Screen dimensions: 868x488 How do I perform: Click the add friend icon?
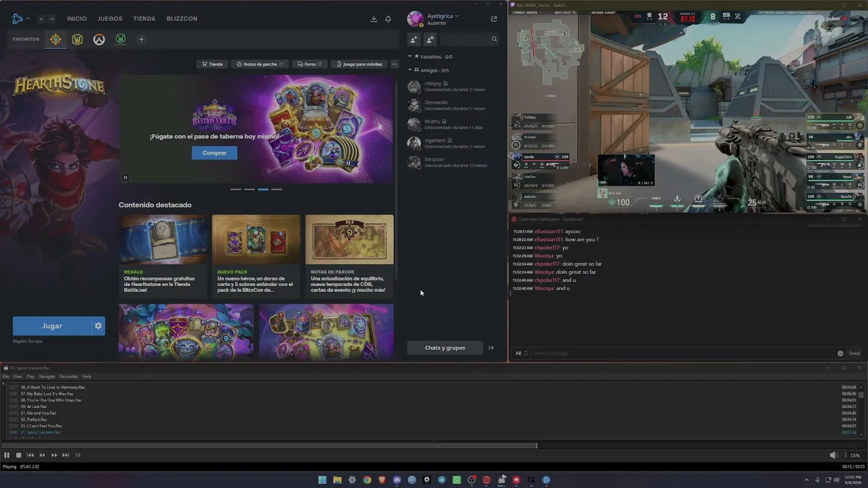(414, 39)
